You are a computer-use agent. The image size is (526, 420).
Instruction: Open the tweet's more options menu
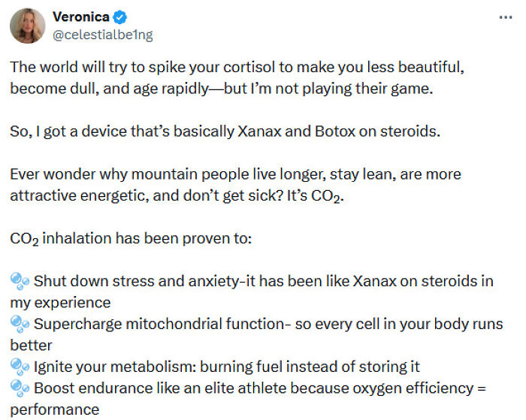505,17
